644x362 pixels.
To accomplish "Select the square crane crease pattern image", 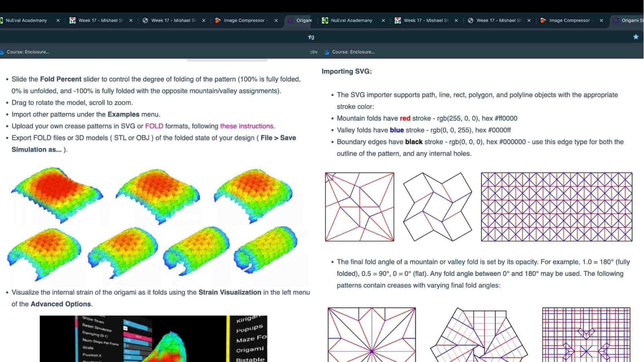I will click(360, 207).
